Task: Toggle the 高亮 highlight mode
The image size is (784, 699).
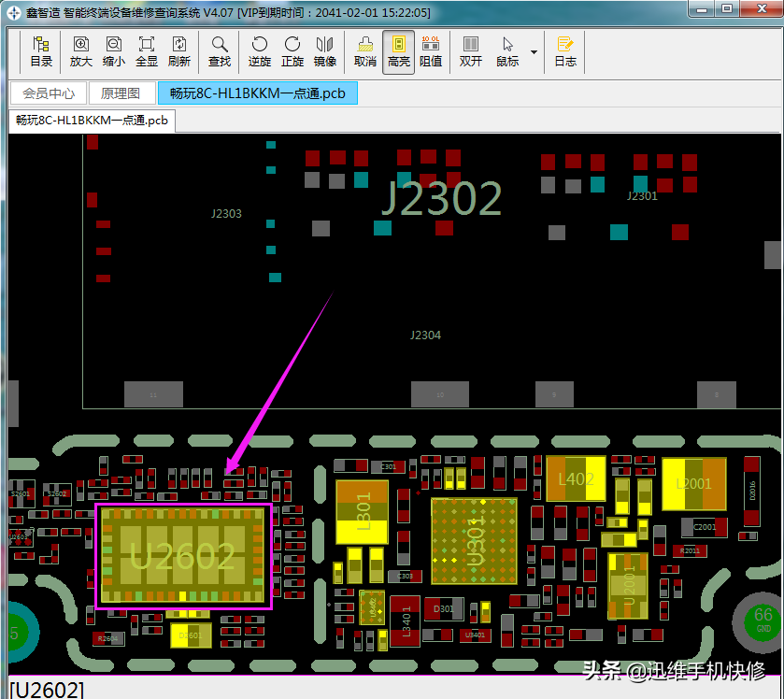Action: [398, 52]
